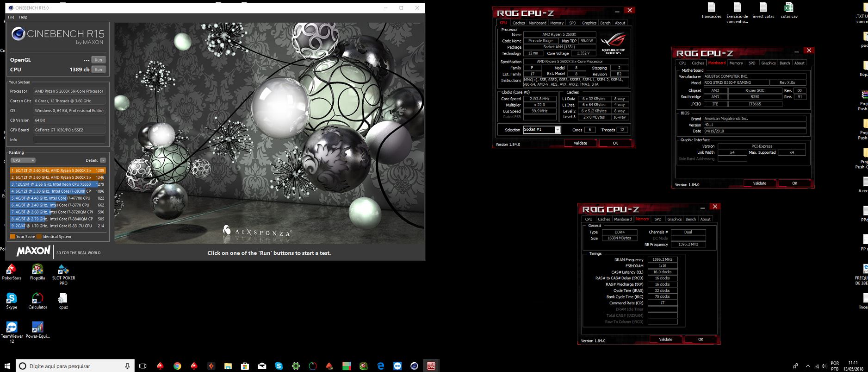The width and height of the screenshot is (868, 372).
Task: Open About tab in CPU-Z Memory window
Action: (705, 219)
